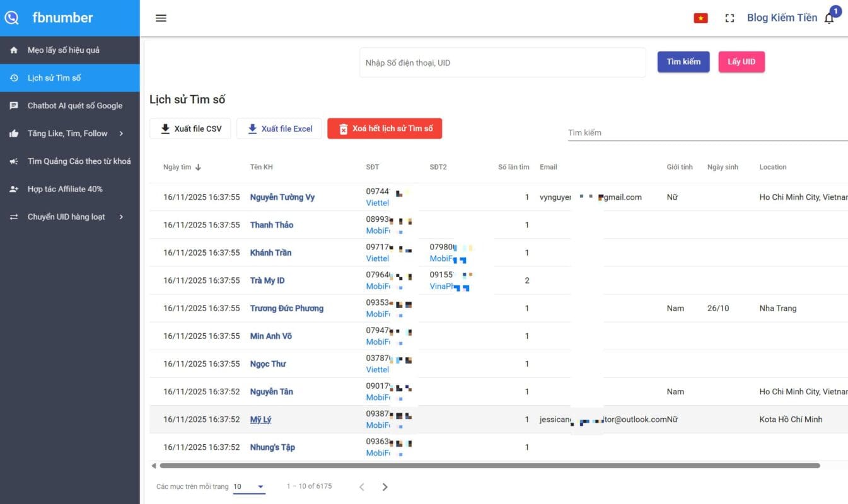Click the Nha Trang location cell
This screenshot has width=848, height=504.
[778, 308]
